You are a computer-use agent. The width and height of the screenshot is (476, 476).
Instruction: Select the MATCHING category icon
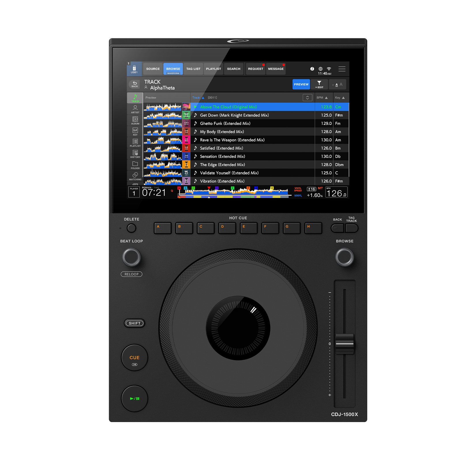pos(135,176)
